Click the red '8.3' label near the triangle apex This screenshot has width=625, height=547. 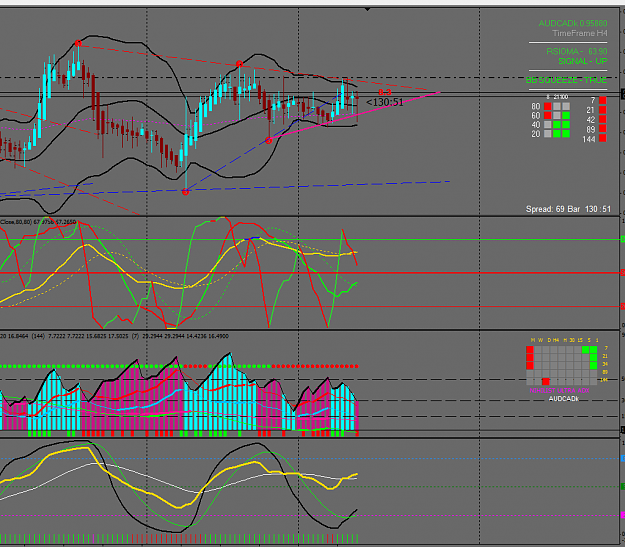click(385, 92)
